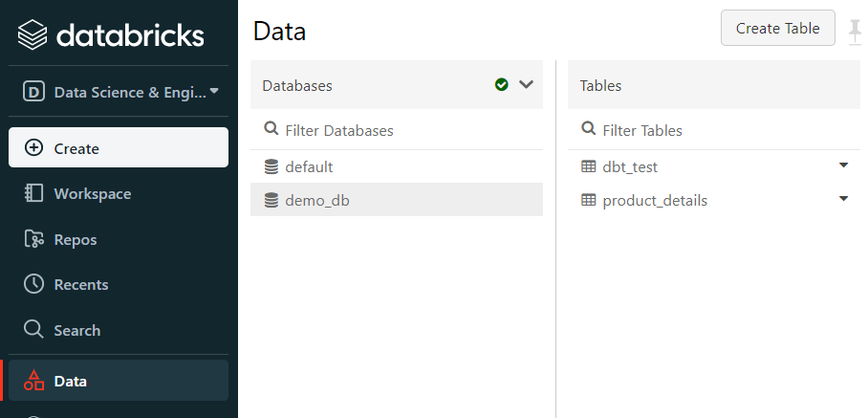Select the default database
Screen dimensions: 868x418
click(x=397, y=166)
